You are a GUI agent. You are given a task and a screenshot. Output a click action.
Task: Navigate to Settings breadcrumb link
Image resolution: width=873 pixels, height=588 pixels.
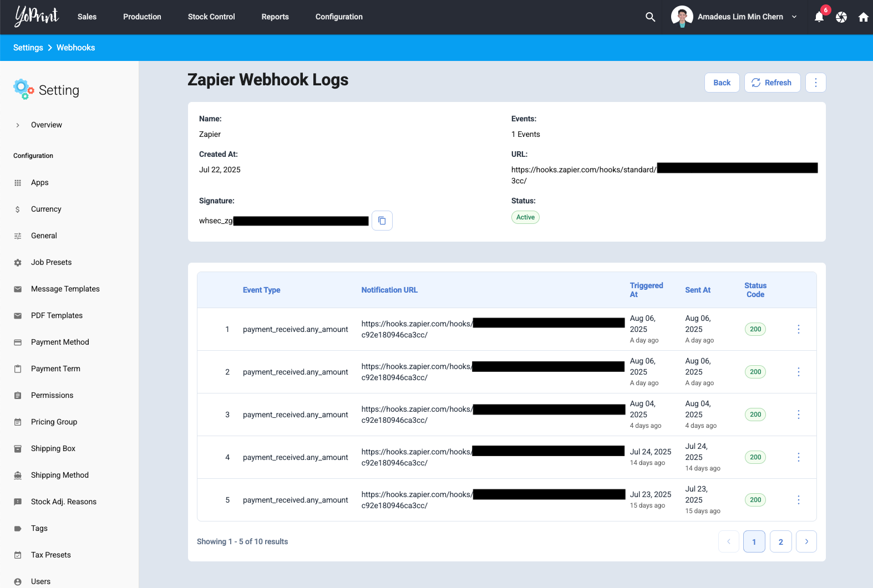coord(28,48)
